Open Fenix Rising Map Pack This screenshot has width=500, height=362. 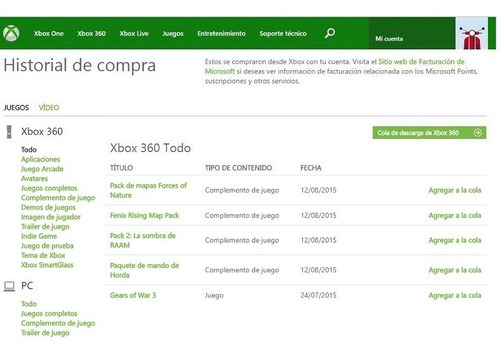tap(145, 216)
